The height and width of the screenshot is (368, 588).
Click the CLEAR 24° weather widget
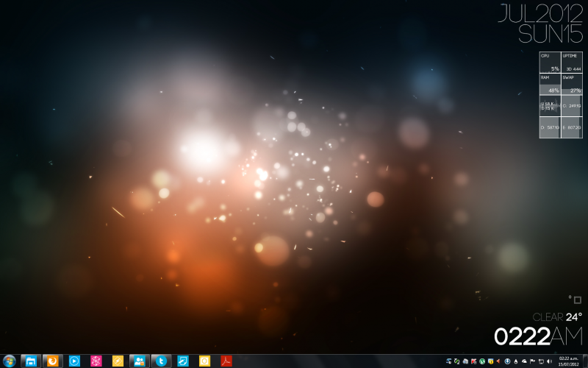[x=557, y=317]
